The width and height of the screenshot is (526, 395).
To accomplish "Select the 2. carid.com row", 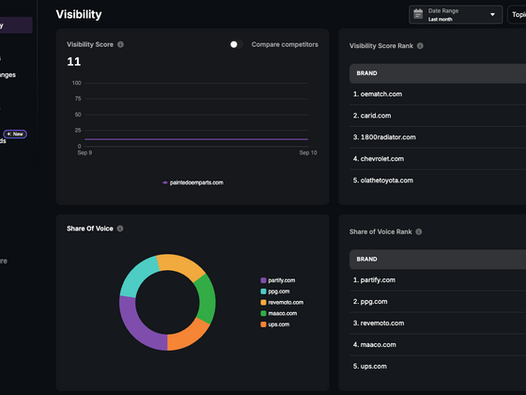I will (437, 116).
